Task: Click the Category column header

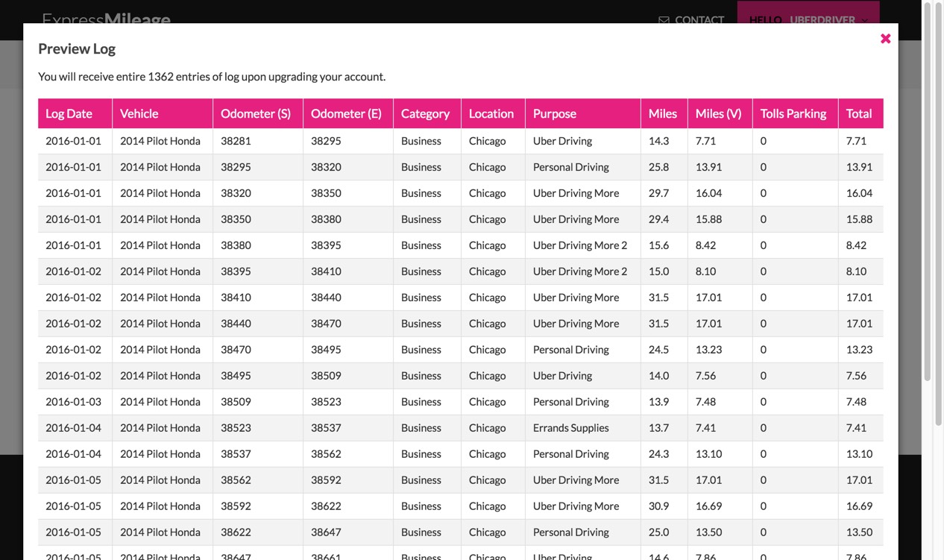Action: coord(426,113)
